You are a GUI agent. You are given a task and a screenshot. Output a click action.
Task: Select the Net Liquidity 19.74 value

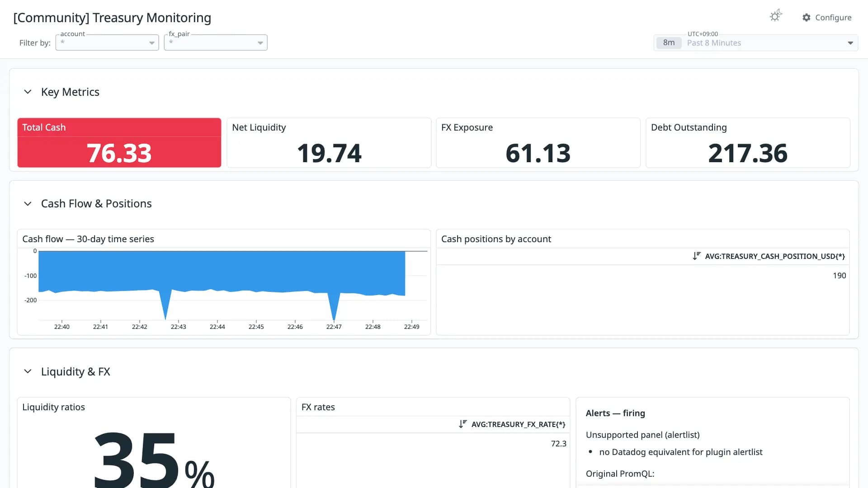coord(329,153)
